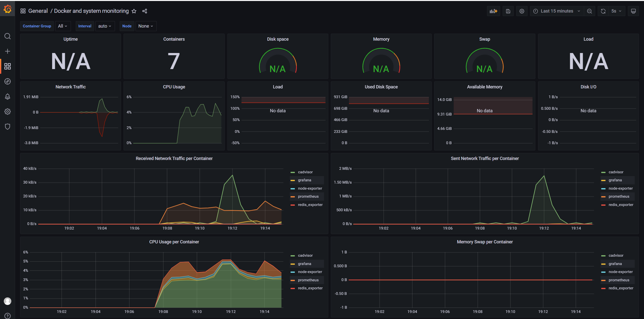Open the CPU Usage panel title menu
The image size is (644, 319).
tap(174, 87)
